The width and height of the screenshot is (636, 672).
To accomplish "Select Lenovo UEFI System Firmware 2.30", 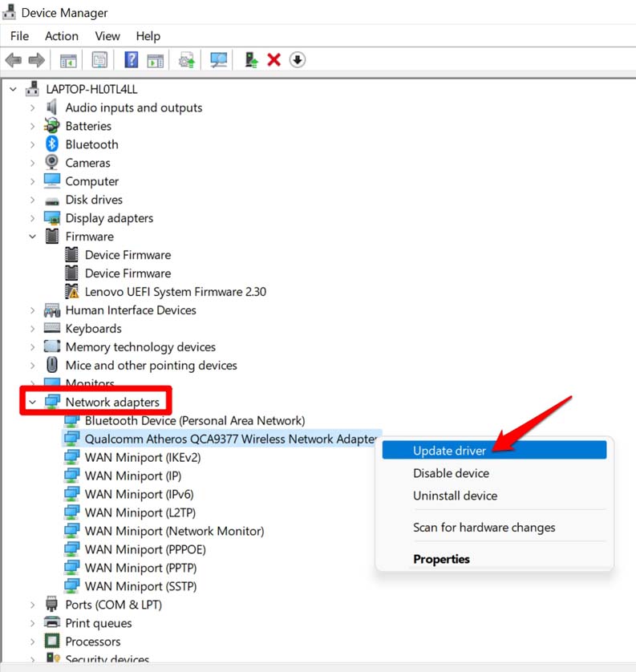I will click(x=176, y=292).
